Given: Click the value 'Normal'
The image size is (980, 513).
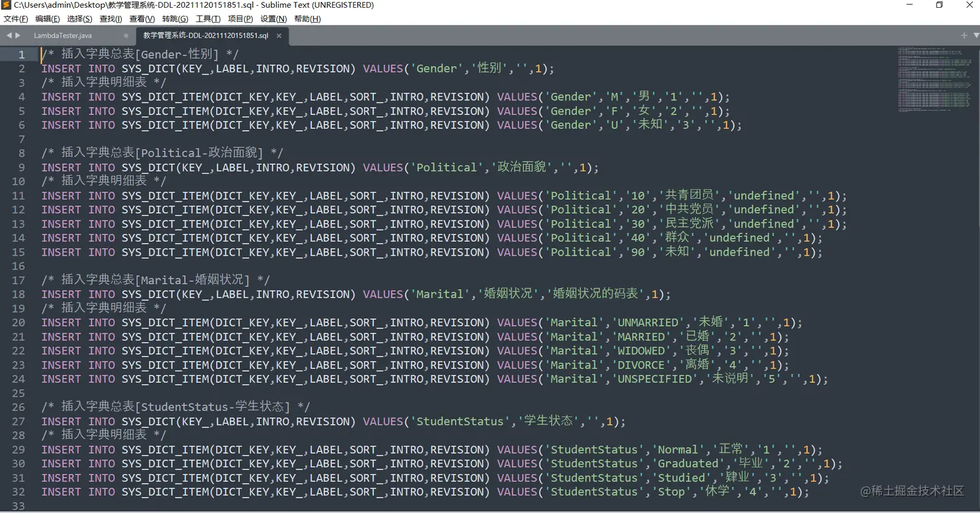Looking at the screenshot, I should tap(679, 450).
